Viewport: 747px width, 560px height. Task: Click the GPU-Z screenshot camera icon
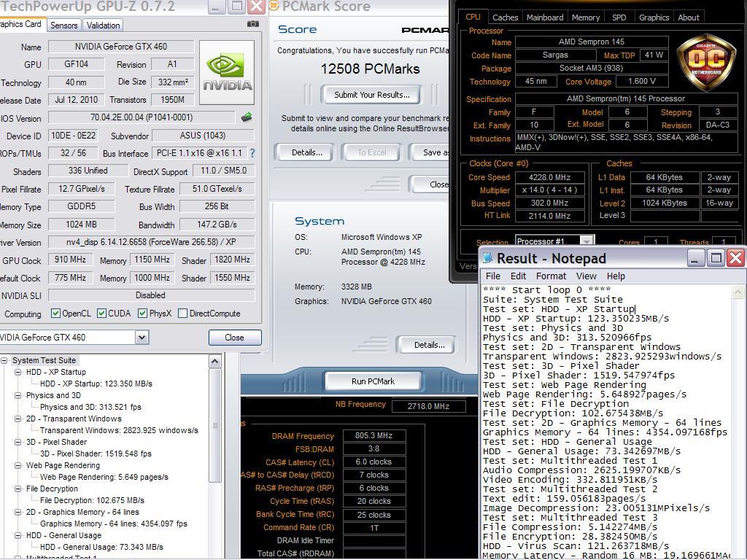pyautogui.click(x=253, y=24)
